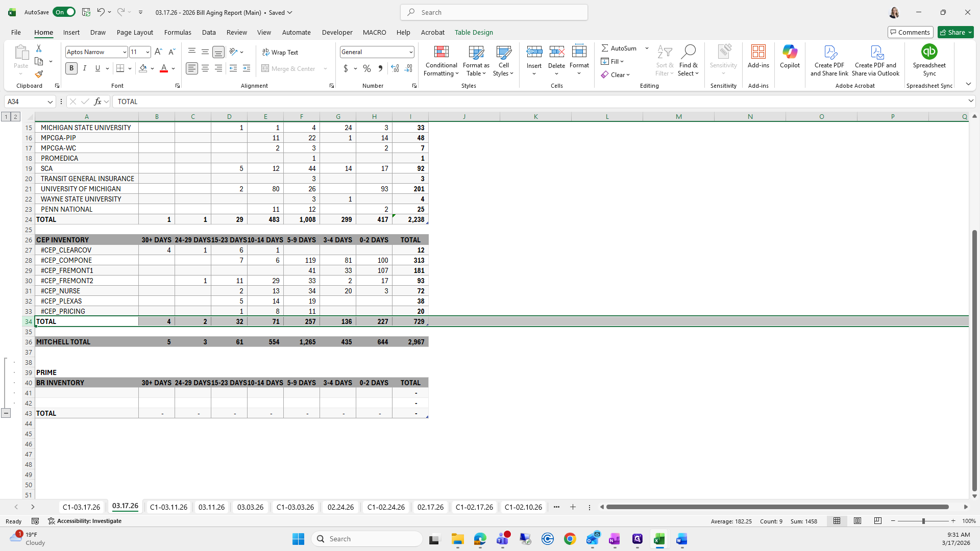The image size is (980, 551).
Task: Open the font name dropdown
Action: coord(124,52)
